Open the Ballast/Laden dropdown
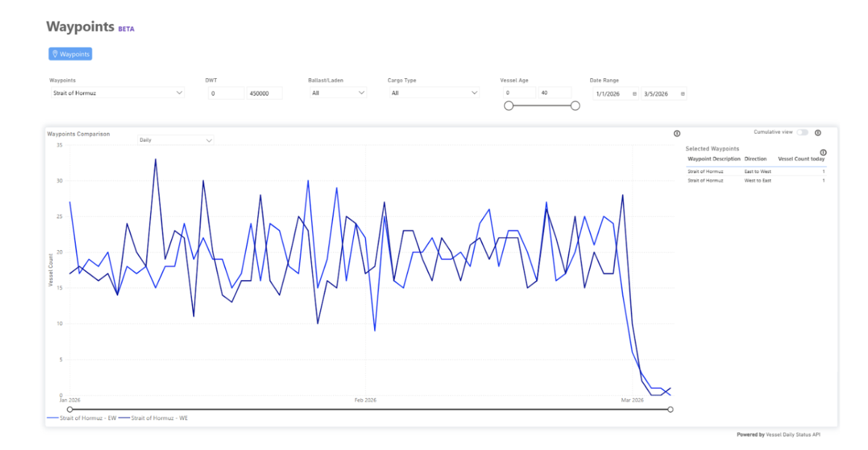Screen dimensions: 868x450 click(337, 93)
